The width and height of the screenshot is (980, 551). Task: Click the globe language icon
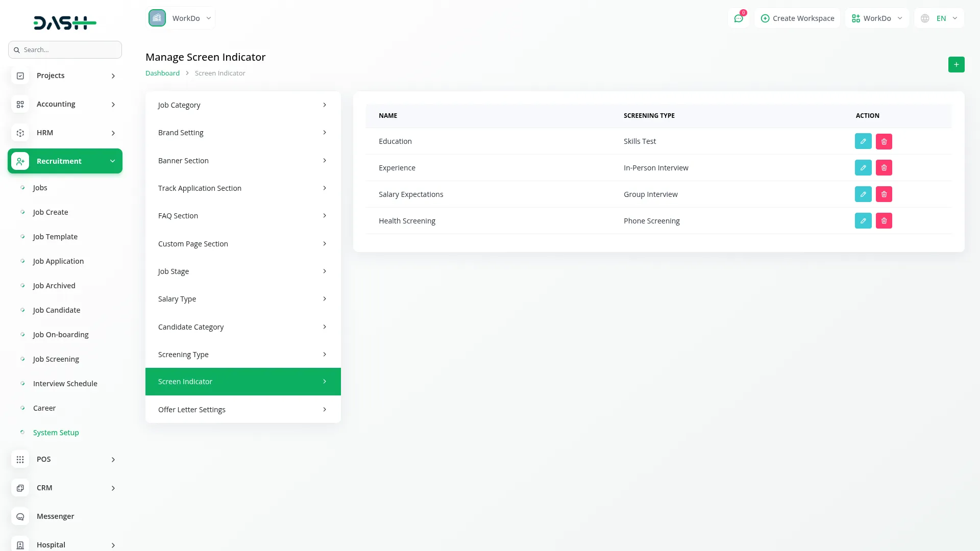925,18
